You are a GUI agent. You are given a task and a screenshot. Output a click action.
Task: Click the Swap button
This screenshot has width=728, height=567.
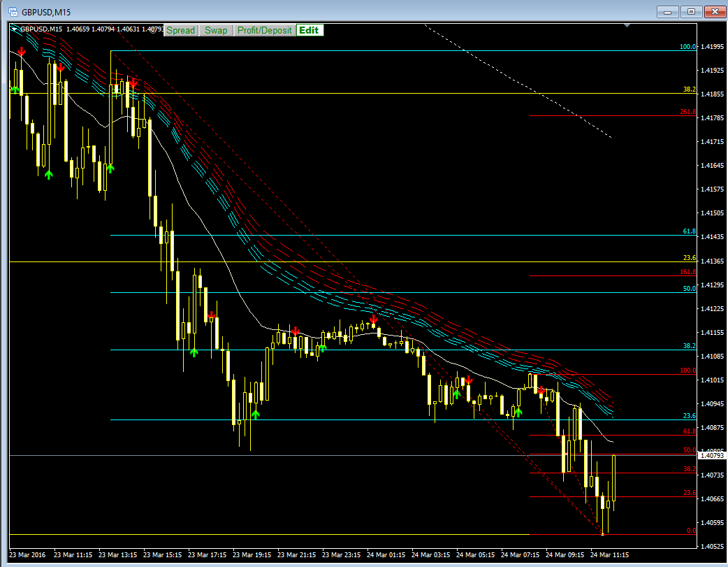tap(216, 30)
